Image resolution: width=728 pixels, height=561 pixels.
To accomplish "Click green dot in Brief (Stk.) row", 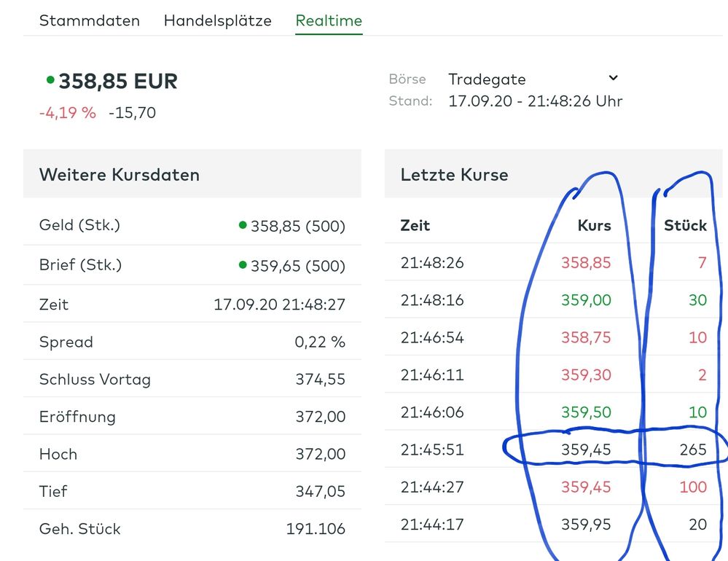I will pyautogui.click(x=243, y=265).
